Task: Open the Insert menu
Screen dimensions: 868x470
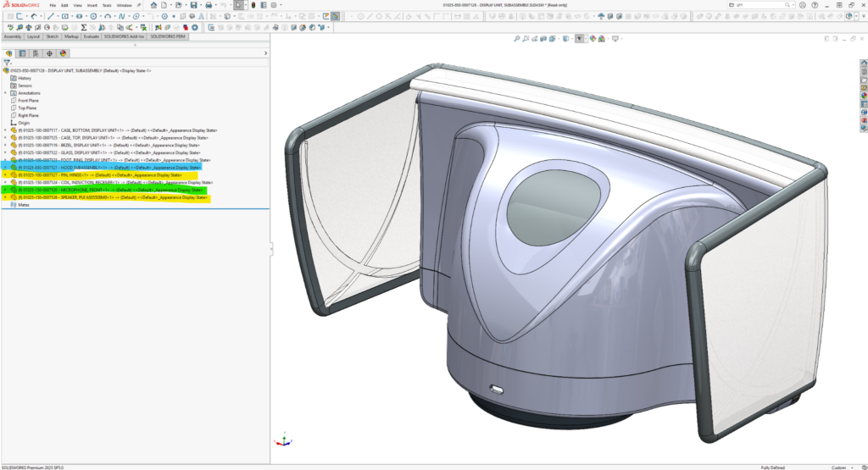Action: click(x=92, y=6)
